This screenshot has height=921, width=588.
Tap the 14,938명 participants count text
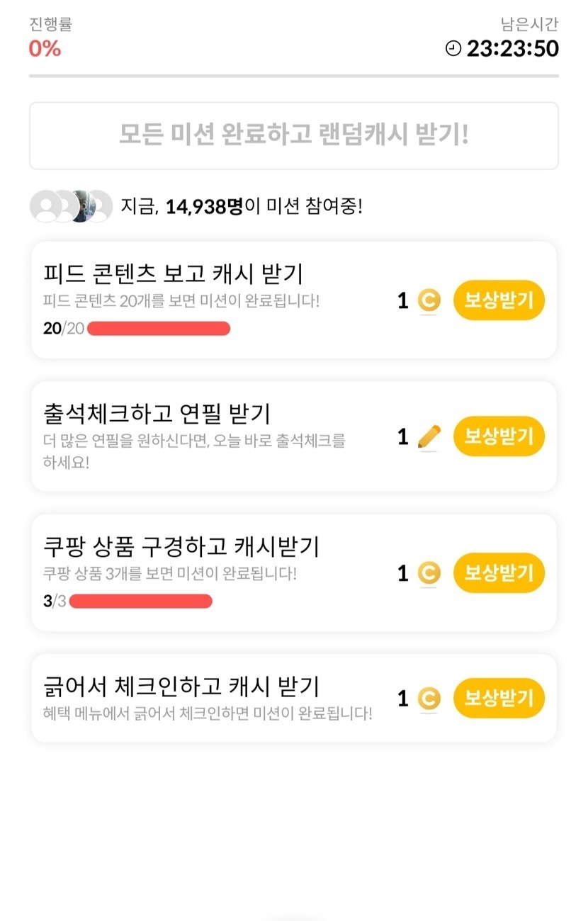point(204,207)
